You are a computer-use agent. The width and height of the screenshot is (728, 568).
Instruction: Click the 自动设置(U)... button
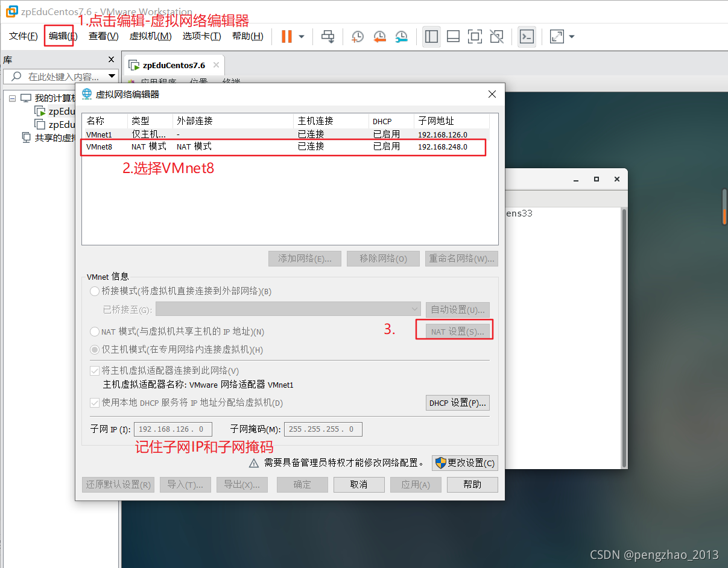pyautogui.click(x=458, y=309)
